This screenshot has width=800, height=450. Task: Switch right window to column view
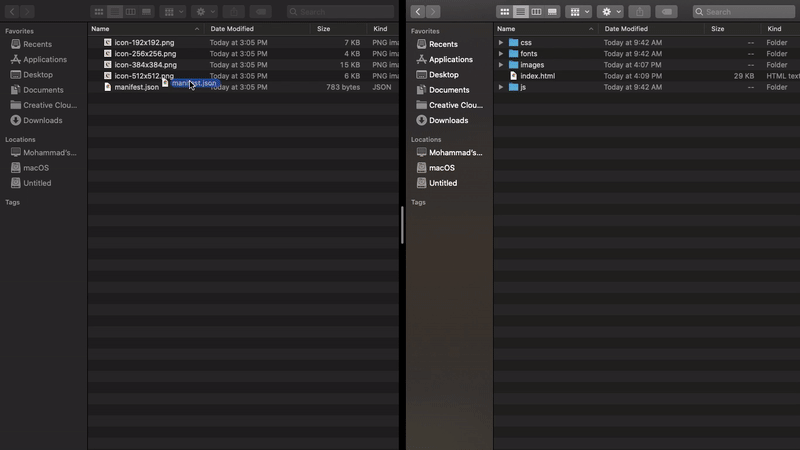tap(536, 12)
